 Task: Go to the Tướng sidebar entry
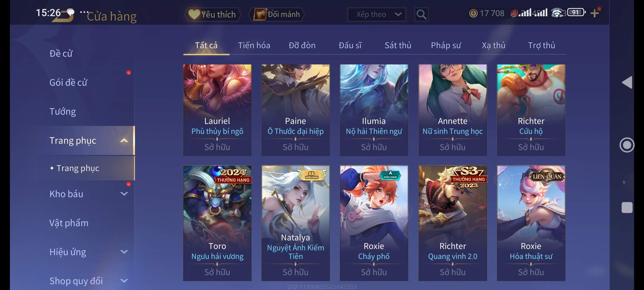[63, 111]
